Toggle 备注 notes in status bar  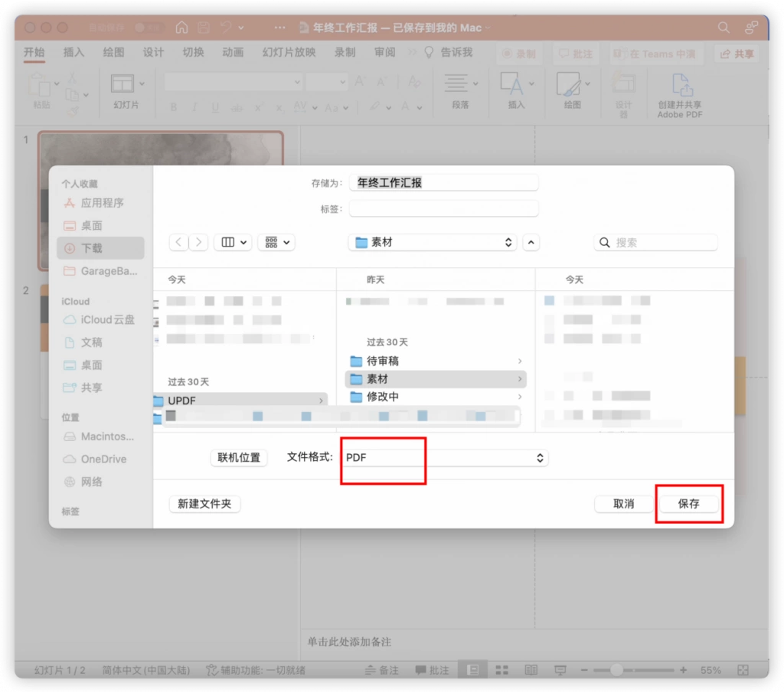tap(382, 670)
